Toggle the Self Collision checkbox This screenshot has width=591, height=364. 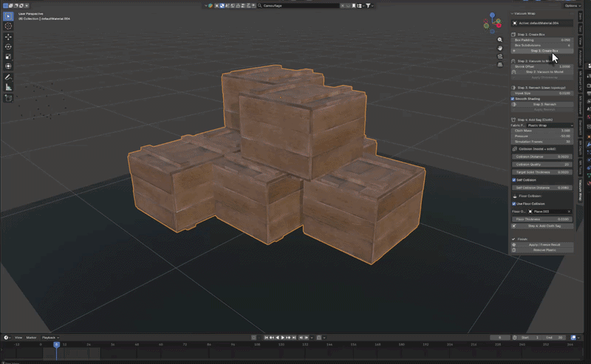513,179
